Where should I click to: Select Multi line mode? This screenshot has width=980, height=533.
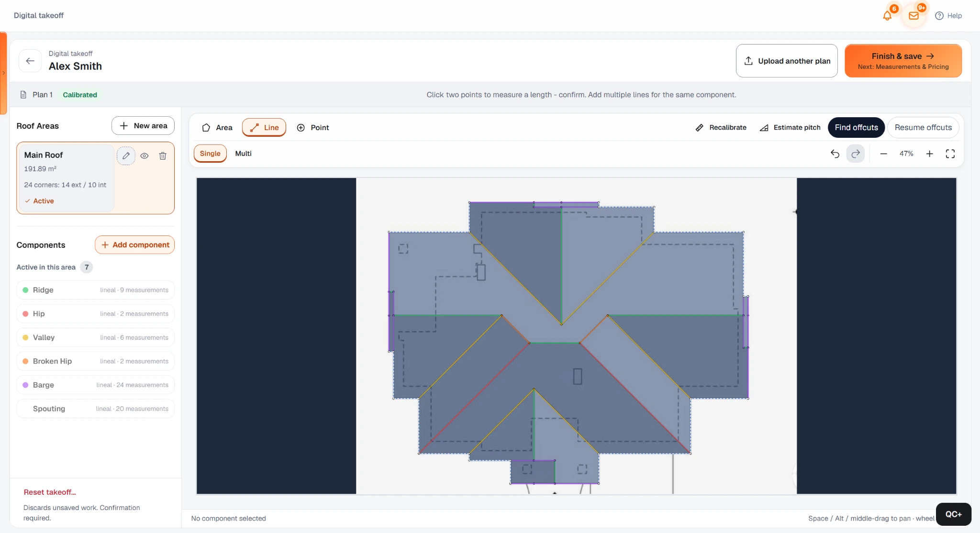coord(243,153)
